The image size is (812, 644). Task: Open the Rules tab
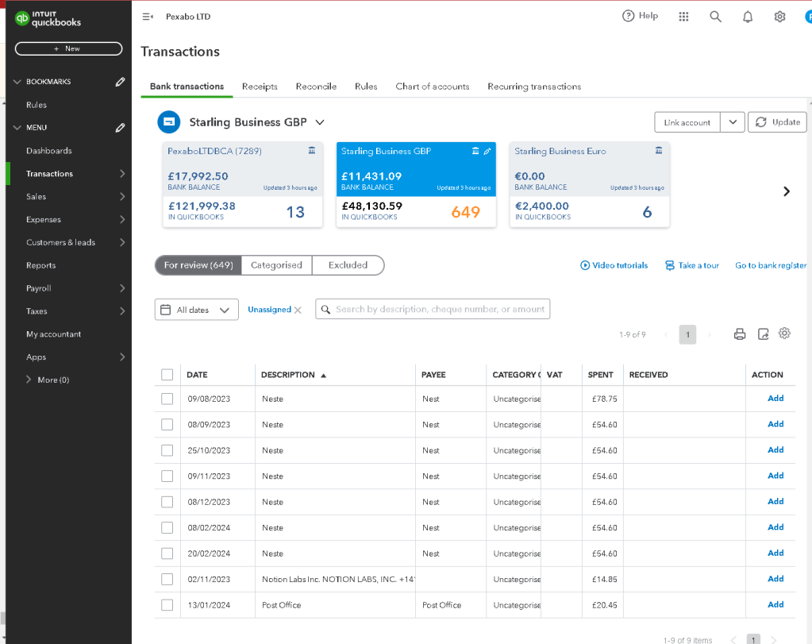(x=366, y=87)
